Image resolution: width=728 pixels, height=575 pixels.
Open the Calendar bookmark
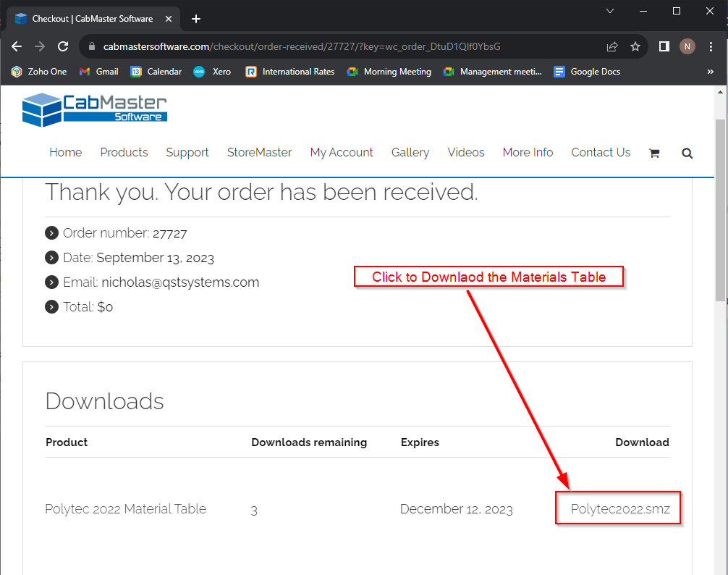pos(156,72)
